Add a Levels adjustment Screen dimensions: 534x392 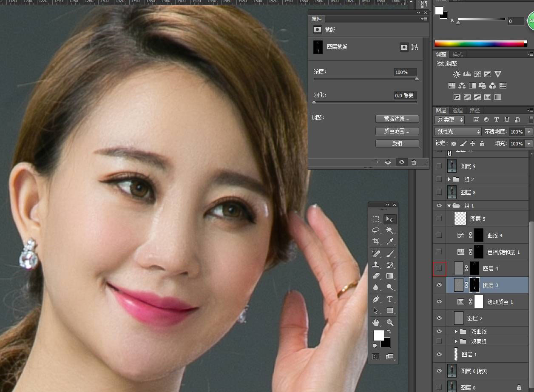pos(467,74)
